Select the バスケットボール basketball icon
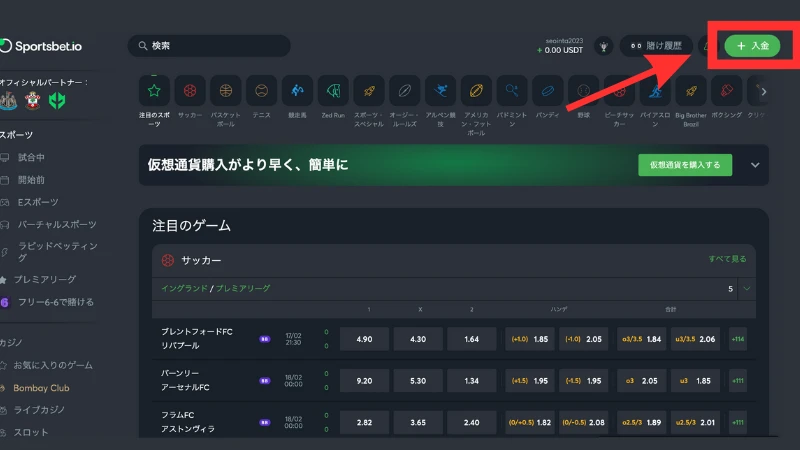This screenshot has width=800, height=450. pyautogui.click(x=226, y=91)
